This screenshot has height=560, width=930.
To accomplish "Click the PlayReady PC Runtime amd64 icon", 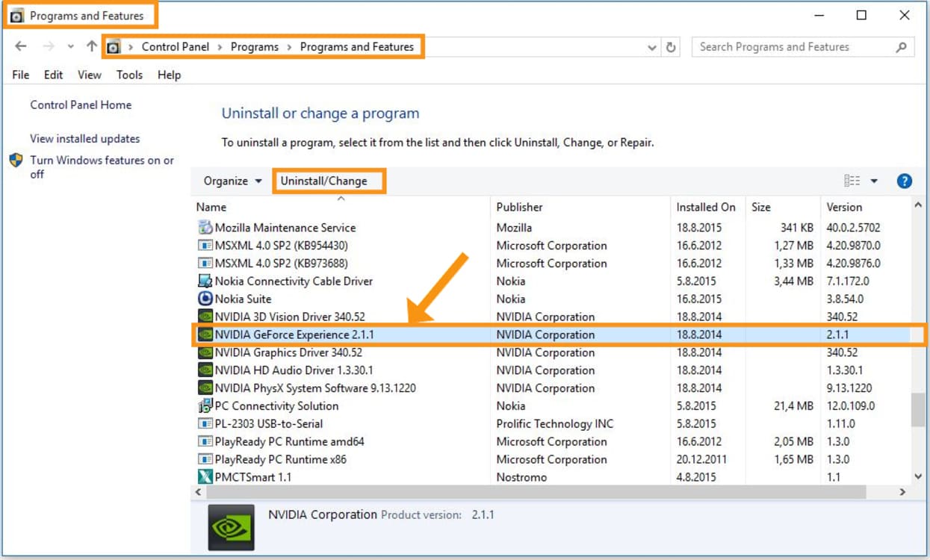I will click(x=205, y=442).
